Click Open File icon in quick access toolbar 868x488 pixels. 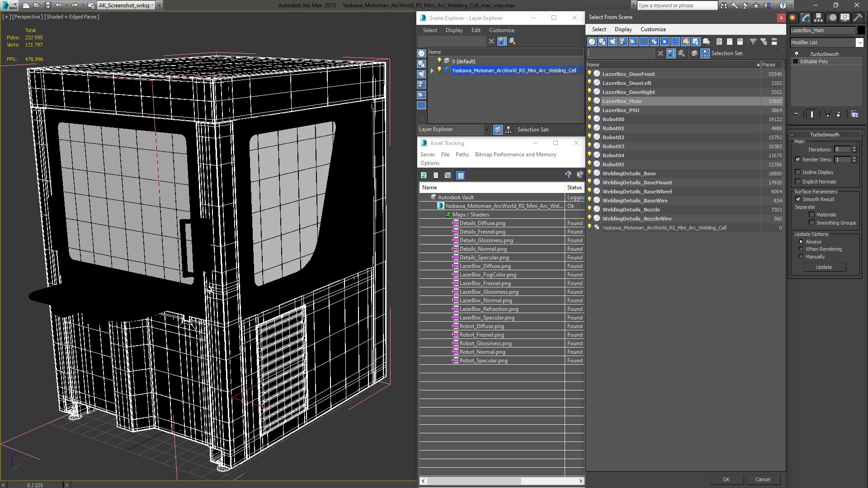(x=37, y=5)
